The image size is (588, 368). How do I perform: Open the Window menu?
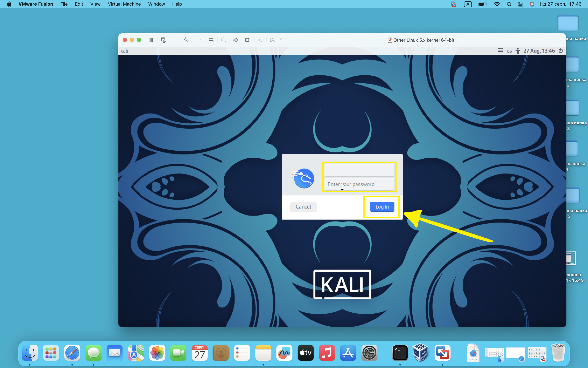point(156,4)
